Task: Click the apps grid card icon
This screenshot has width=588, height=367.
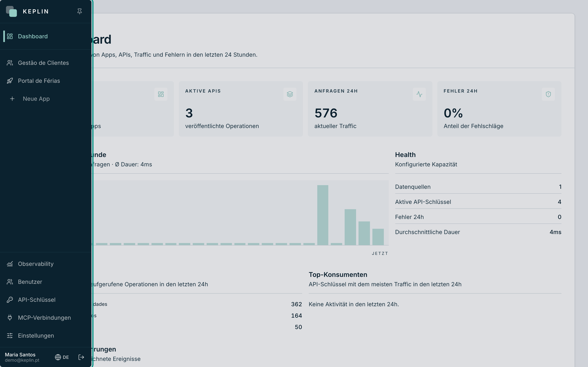Action: [161, 94]
